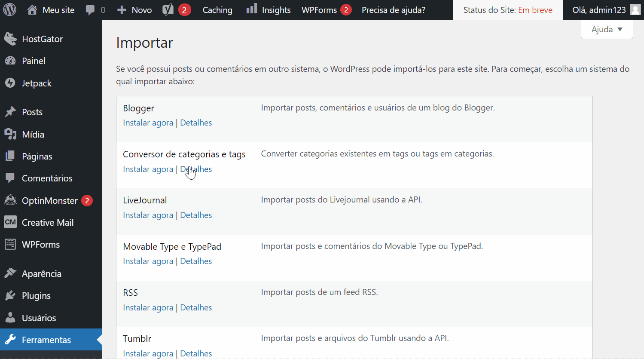Click the plus icon next to Novo
644x359 pixels.
point(122,10)
